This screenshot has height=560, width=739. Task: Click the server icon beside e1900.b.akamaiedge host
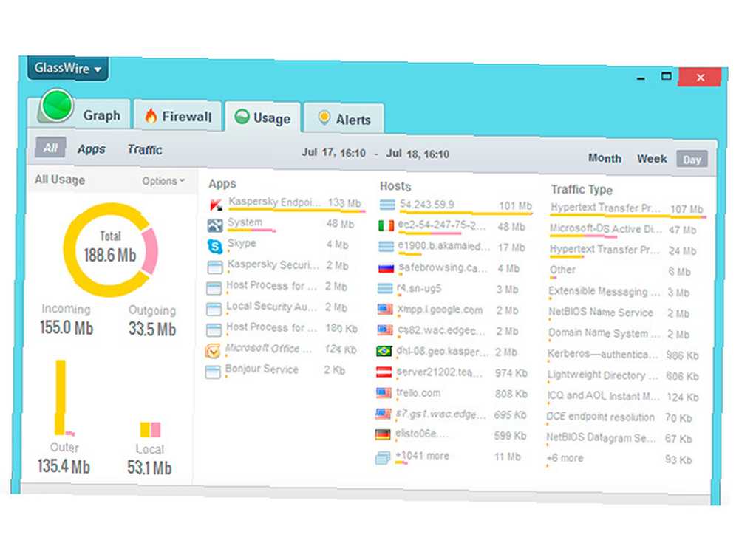click(x=386, y=246)
